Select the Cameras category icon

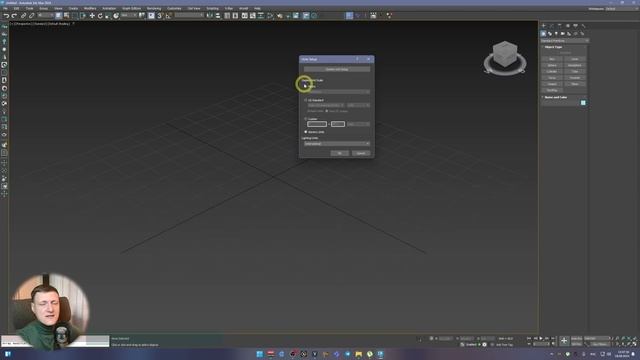[562, 33]
